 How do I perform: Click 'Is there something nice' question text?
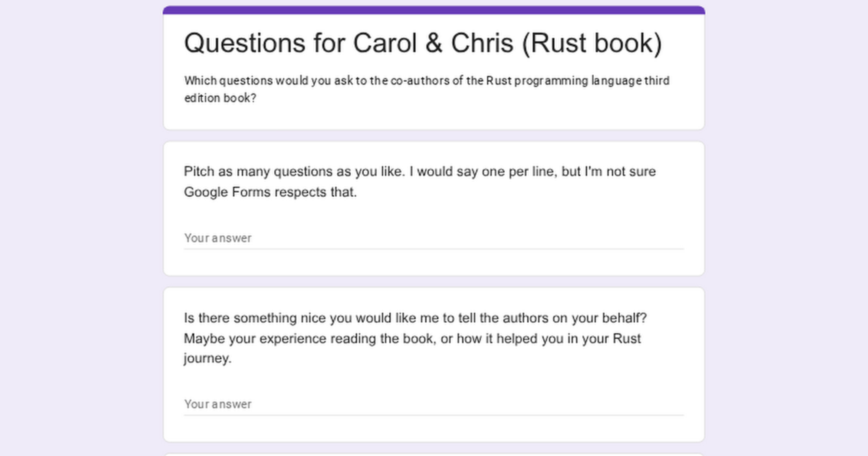(x=260, y=318)
